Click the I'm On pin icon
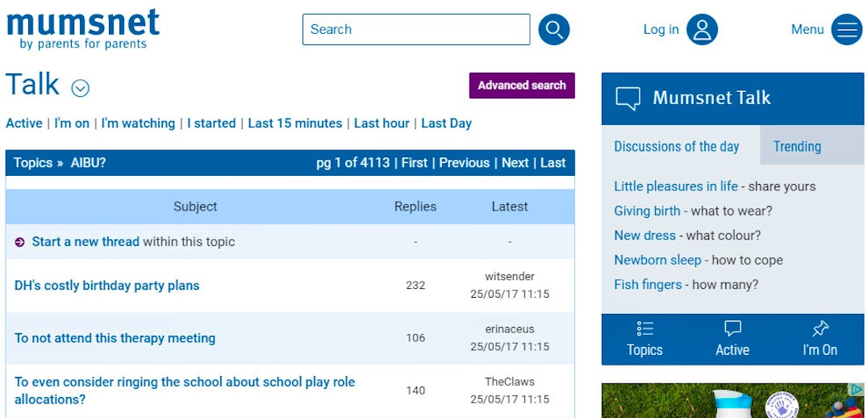This screenshot has height=418, width=868. click(x=820, y=329)
